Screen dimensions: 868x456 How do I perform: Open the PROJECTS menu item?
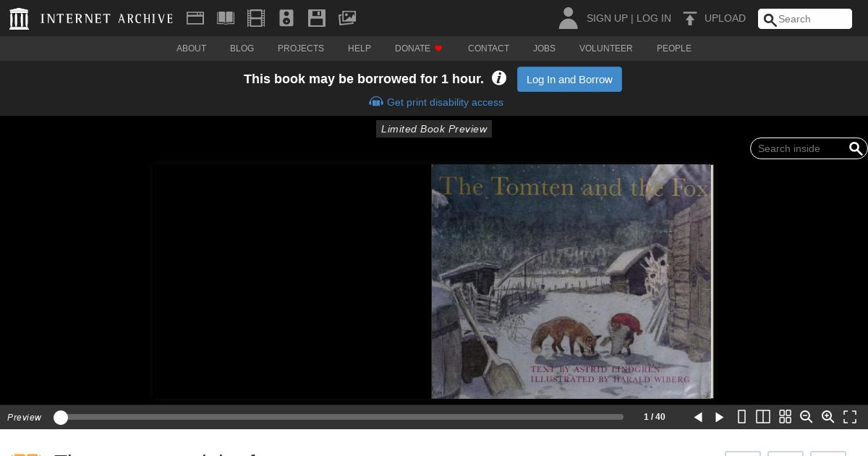coord(301,48)
